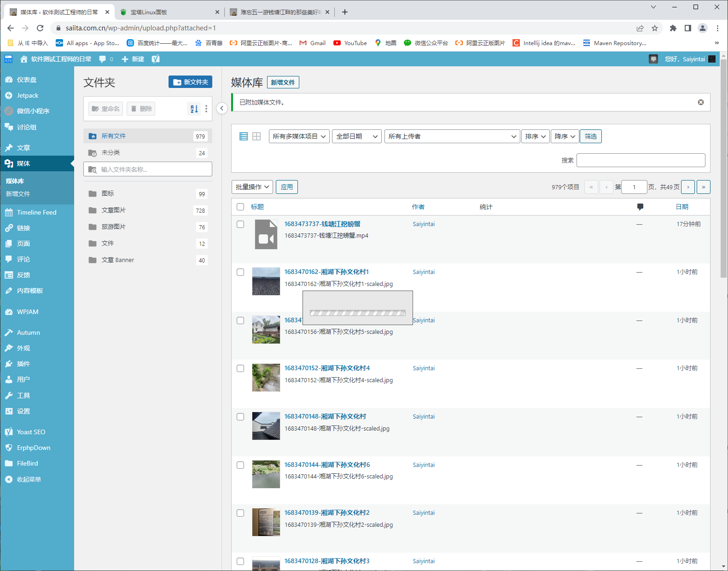Open folder panel three-dot options menu
728x571 pixels.
[206, 109]
